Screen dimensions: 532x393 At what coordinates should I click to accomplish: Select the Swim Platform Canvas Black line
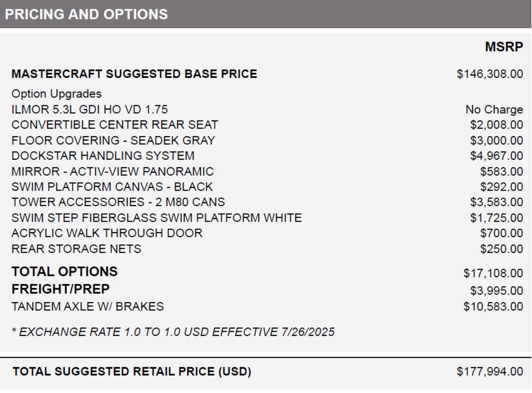click(x=112, y=187)
